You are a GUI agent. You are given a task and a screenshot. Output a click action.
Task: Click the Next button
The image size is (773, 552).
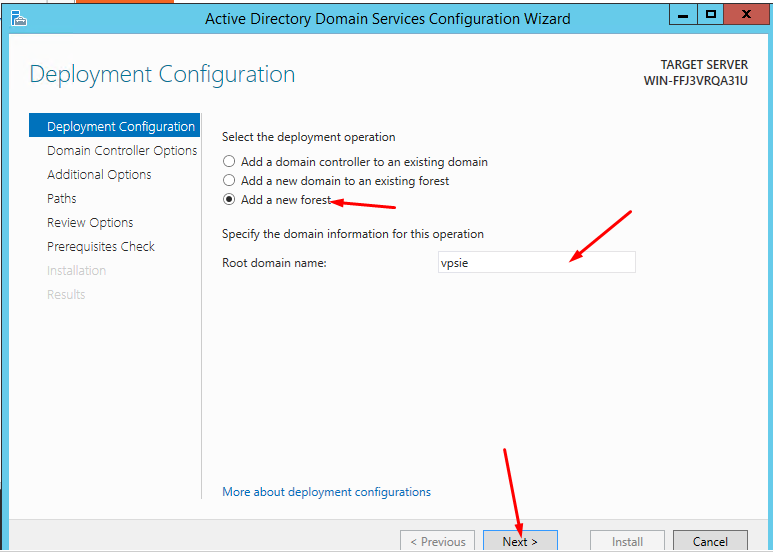(520, 541)
